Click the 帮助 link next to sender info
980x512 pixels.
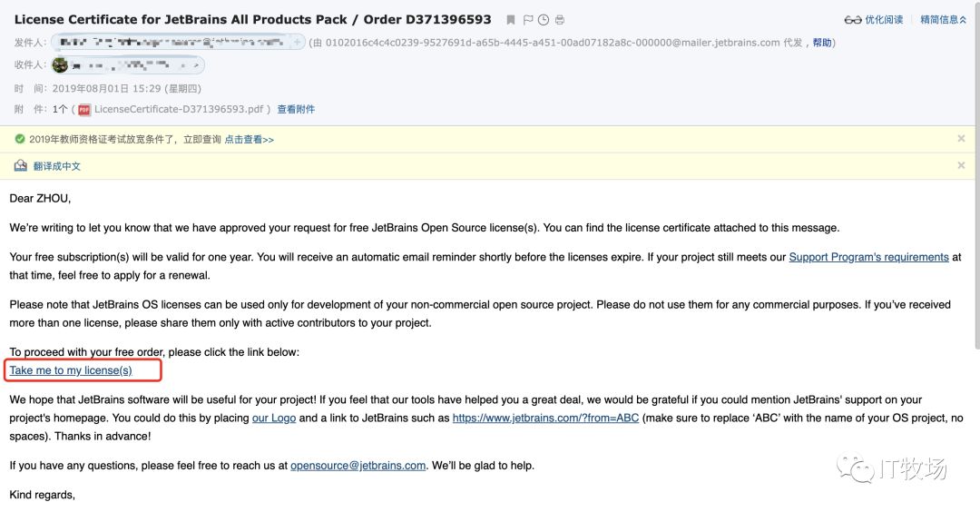point(821,43)
